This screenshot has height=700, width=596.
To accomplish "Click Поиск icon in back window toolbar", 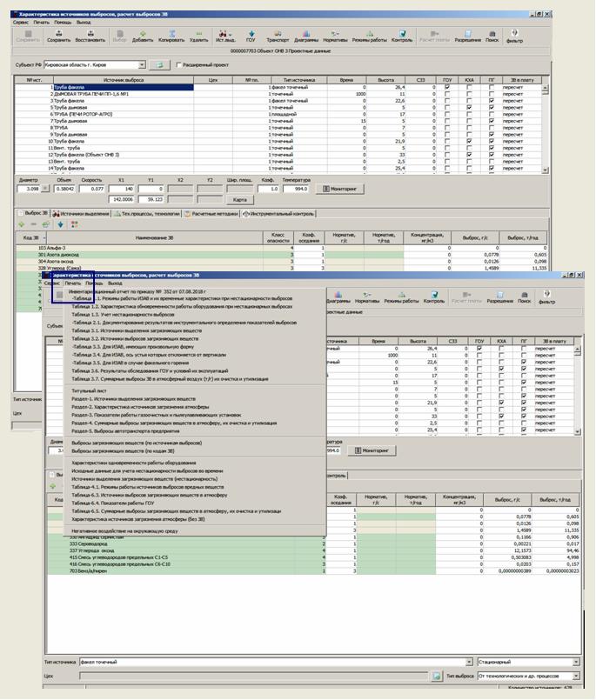I will click(x=492, y=34).
